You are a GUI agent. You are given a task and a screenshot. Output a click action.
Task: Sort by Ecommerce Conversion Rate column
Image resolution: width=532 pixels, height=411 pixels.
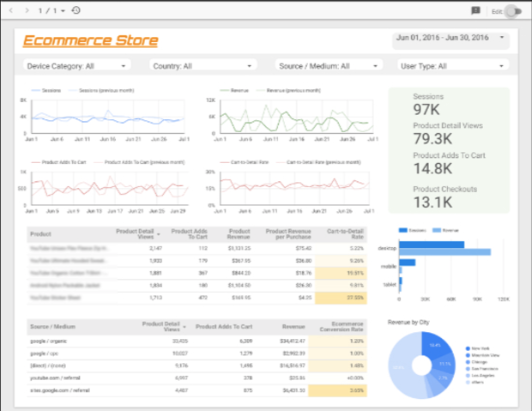[x=344, y=325]
